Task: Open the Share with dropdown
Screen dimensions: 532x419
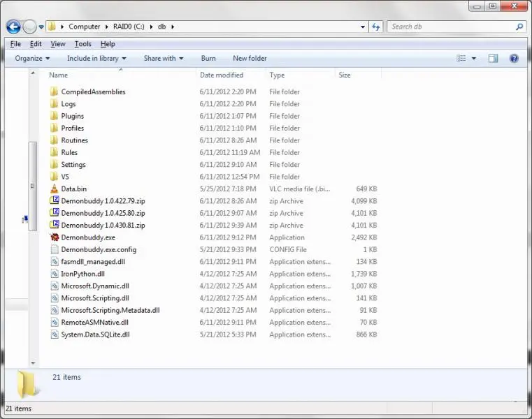Action: 164,59
